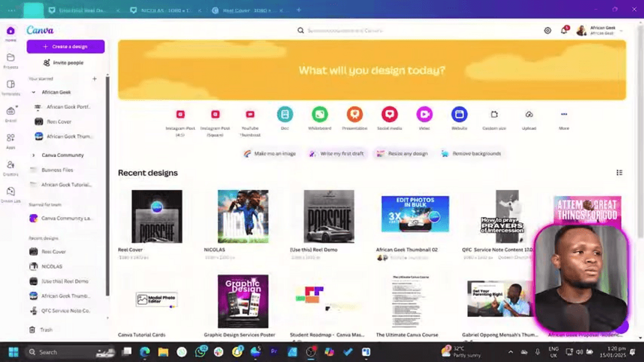644x362 pixels.
Task: Open the Brand kit sidebar icon
Action: tap(10, 112)
